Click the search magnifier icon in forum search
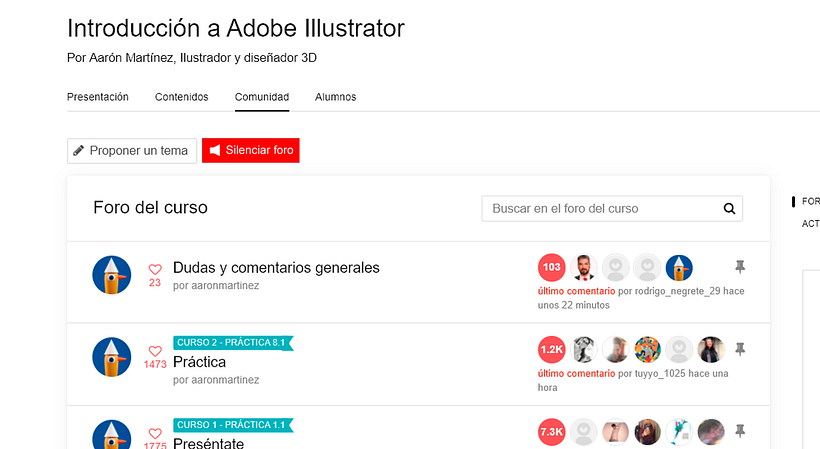This screenshot has height=449, width=820. point(729,209)
